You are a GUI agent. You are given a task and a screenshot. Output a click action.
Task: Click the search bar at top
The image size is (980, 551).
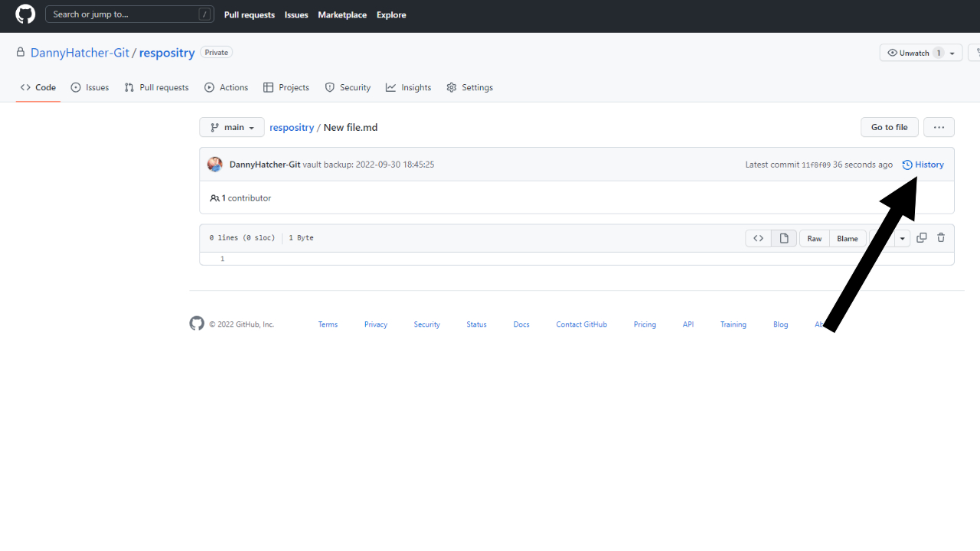pyautogui.click(x=129, y=14)
